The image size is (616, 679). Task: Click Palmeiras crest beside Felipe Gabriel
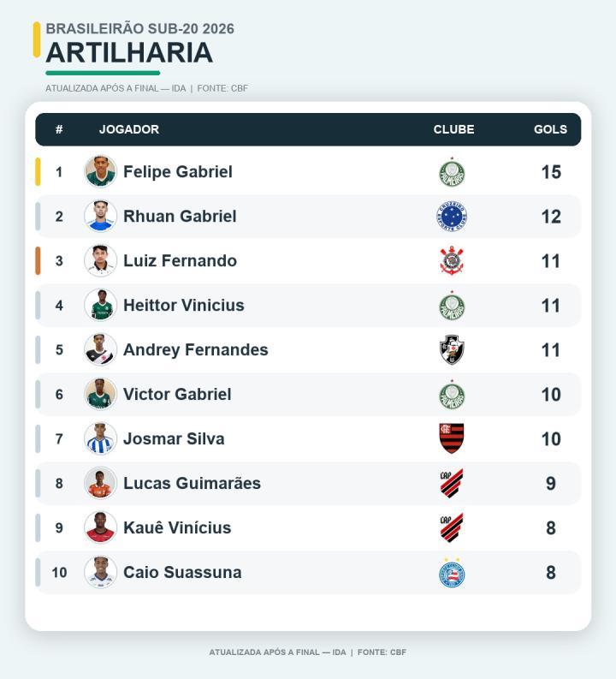tap(452, 172)
